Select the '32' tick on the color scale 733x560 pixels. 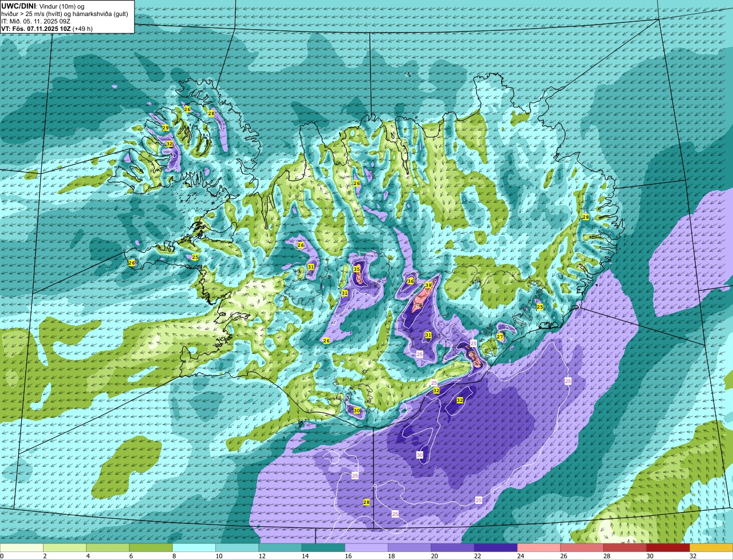click(693, 556)
